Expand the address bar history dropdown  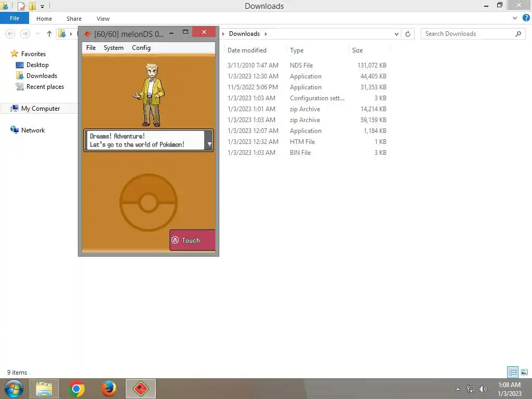pos(396,34)
